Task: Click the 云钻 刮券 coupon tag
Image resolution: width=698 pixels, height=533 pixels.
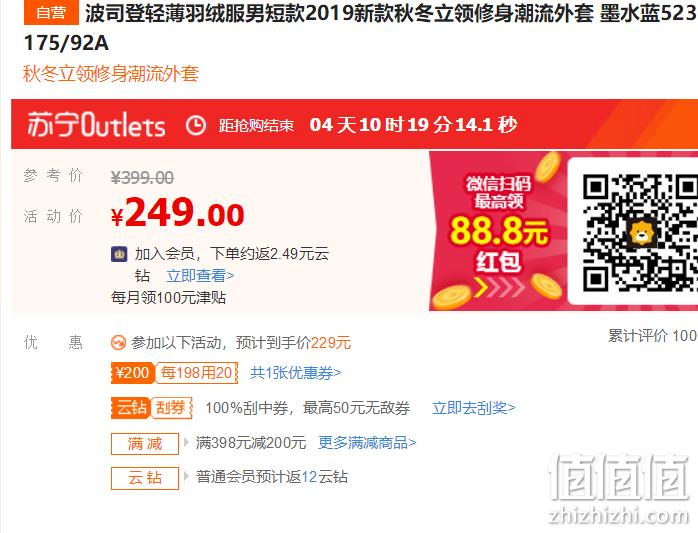Action: 151,407
